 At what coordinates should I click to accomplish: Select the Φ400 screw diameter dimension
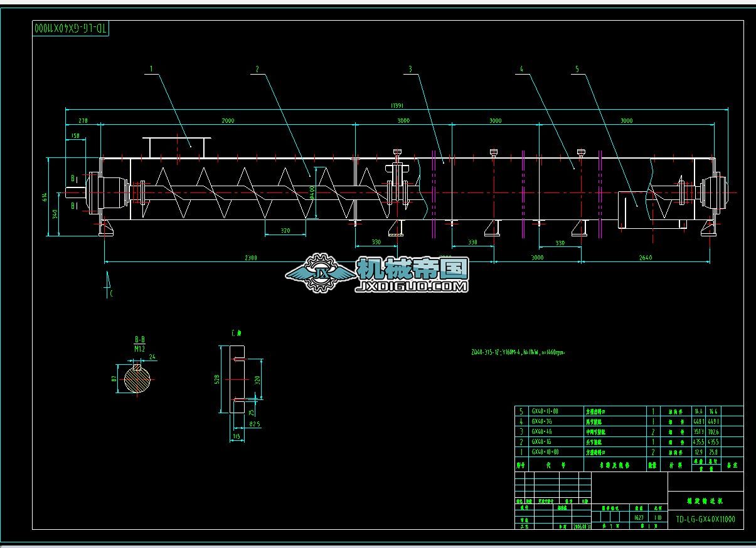[312, 192]
